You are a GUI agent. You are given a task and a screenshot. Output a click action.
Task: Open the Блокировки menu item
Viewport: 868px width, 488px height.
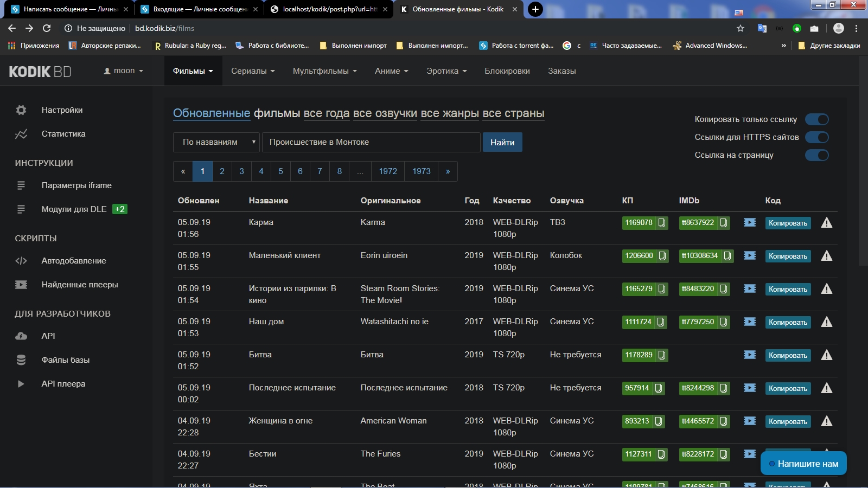coord(507,71)
